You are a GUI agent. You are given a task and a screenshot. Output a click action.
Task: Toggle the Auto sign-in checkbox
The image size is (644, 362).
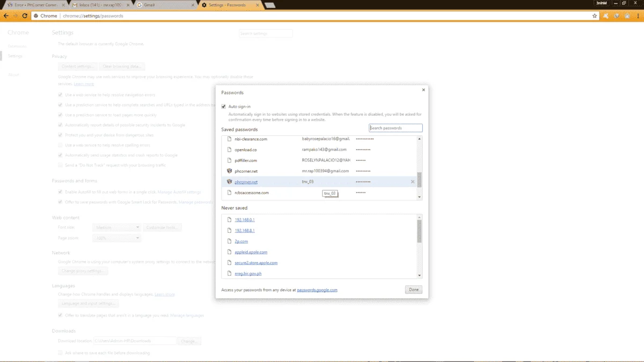coord(223,106)
